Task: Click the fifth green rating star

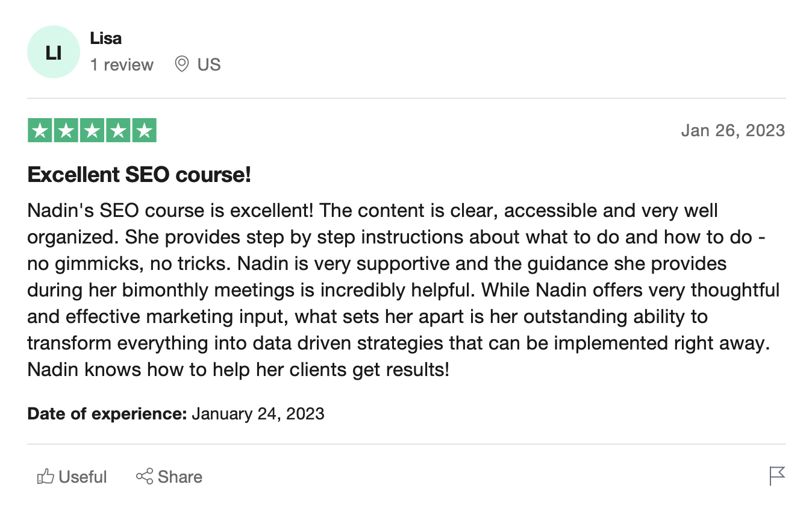Action: [x=144, y=131]
